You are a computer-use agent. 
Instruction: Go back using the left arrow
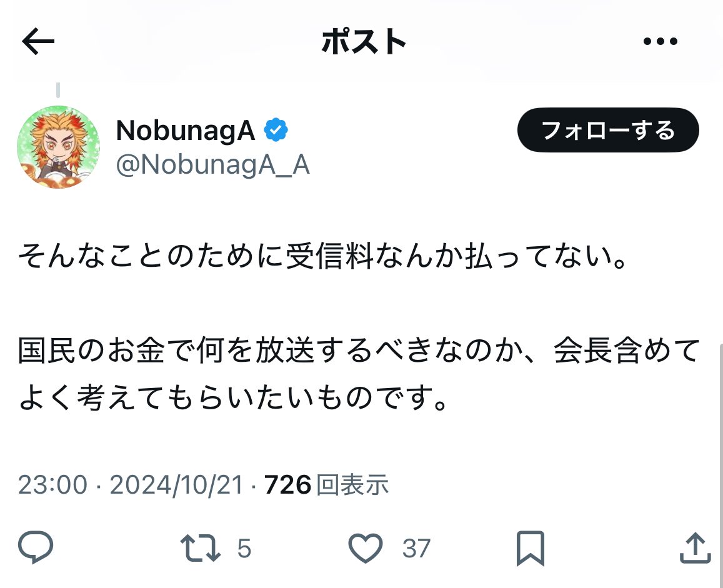click(38, 41)
